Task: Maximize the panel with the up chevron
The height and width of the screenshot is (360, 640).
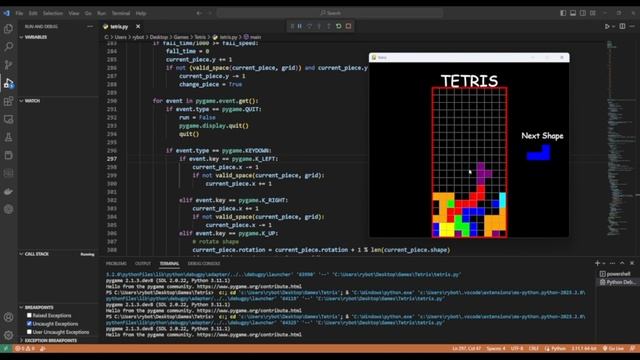Action: 622,263
